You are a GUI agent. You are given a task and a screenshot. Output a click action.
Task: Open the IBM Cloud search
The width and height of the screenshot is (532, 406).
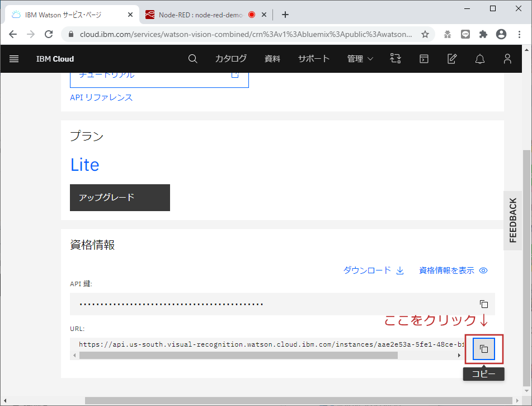pyautogui.click(x=192, y=59)
